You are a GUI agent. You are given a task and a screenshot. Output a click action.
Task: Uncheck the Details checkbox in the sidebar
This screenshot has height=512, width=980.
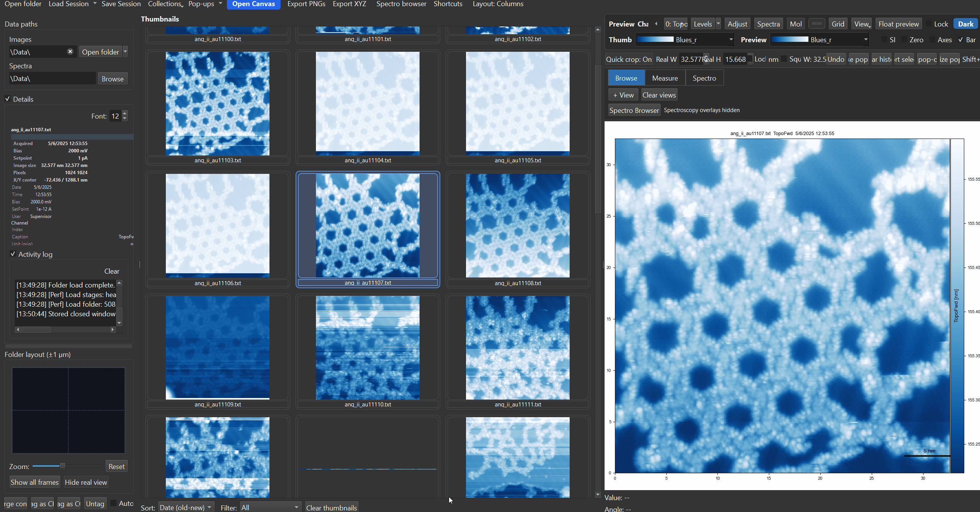pos(8,99)
